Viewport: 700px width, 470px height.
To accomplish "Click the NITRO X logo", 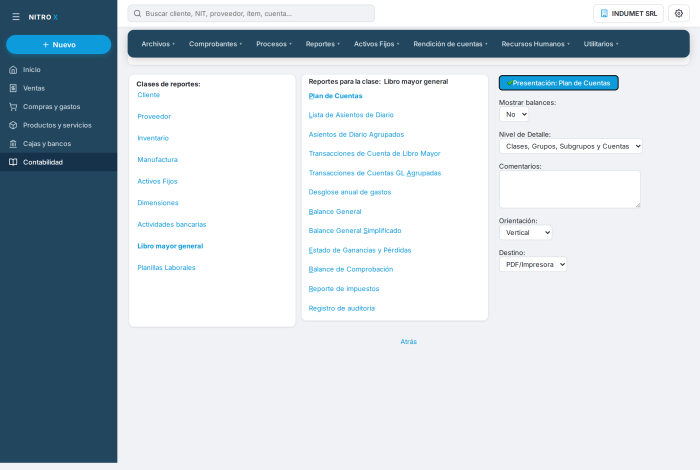I will tap(43, 17).
